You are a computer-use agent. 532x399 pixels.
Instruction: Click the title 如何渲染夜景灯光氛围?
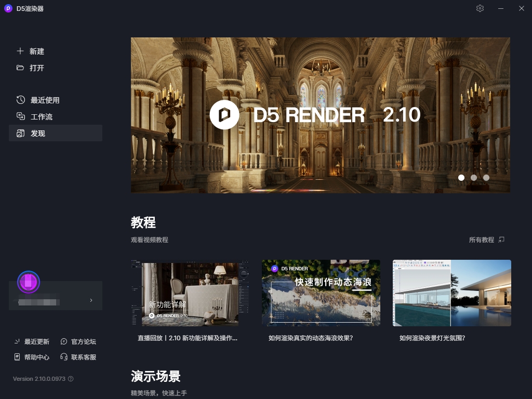[x=432, y=338]
